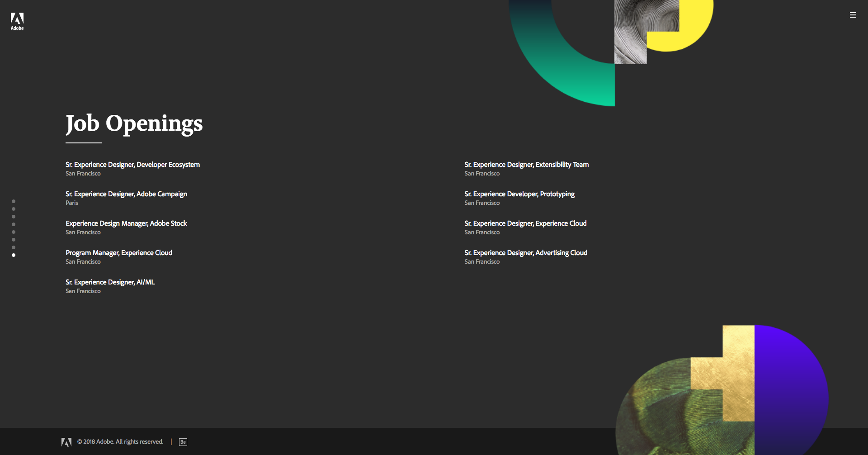Open the hamburger navigation menu

coord(853,15)
